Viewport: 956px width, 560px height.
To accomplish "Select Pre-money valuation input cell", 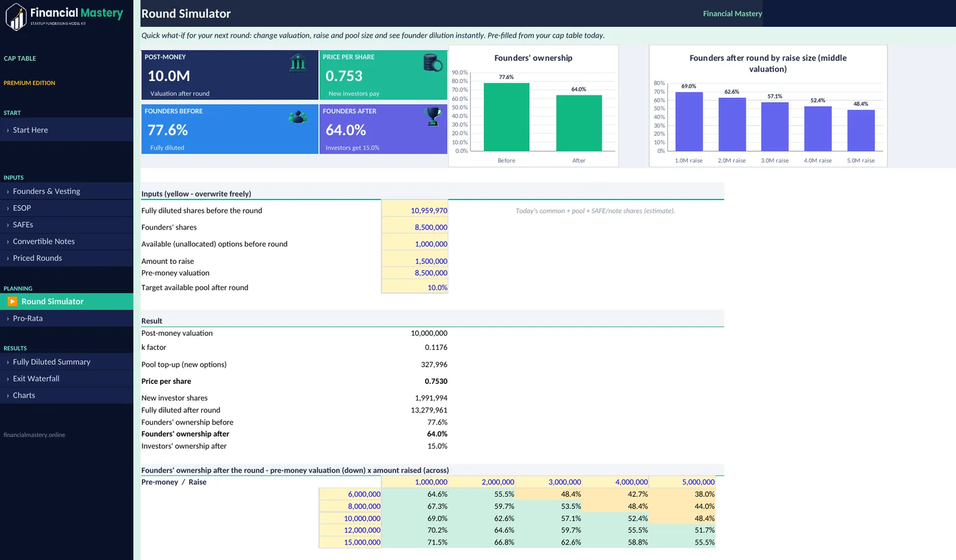I will pyautogui.click(x=415, y=273).
